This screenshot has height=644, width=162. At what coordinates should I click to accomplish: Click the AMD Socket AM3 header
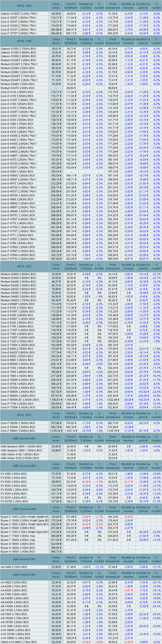(x=24, y=466)
